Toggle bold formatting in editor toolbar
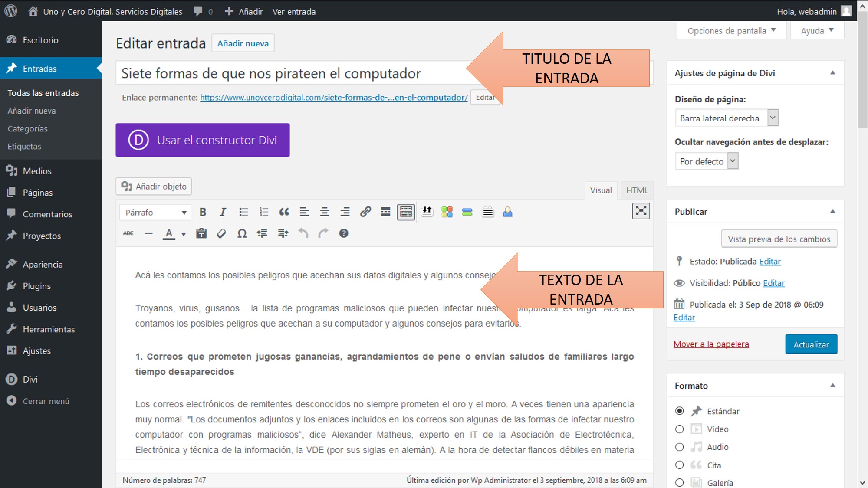868x488 pixels. [x=202, y=212]
